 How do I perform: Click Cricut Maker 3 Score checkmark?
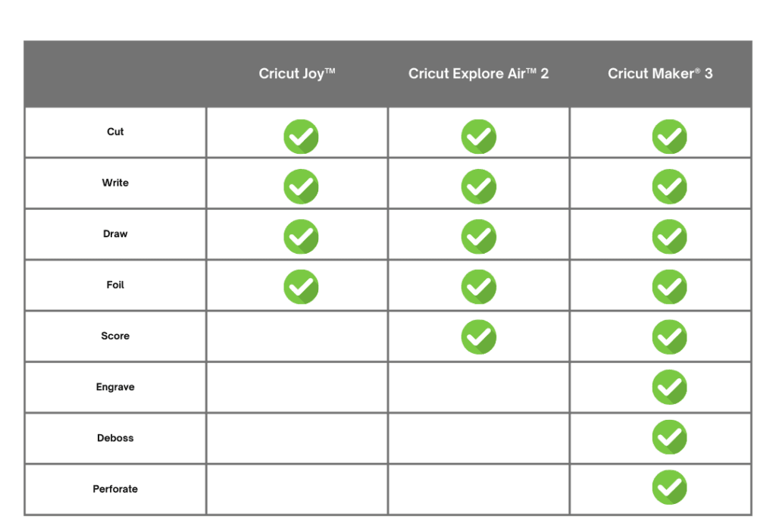pos(669,336)
